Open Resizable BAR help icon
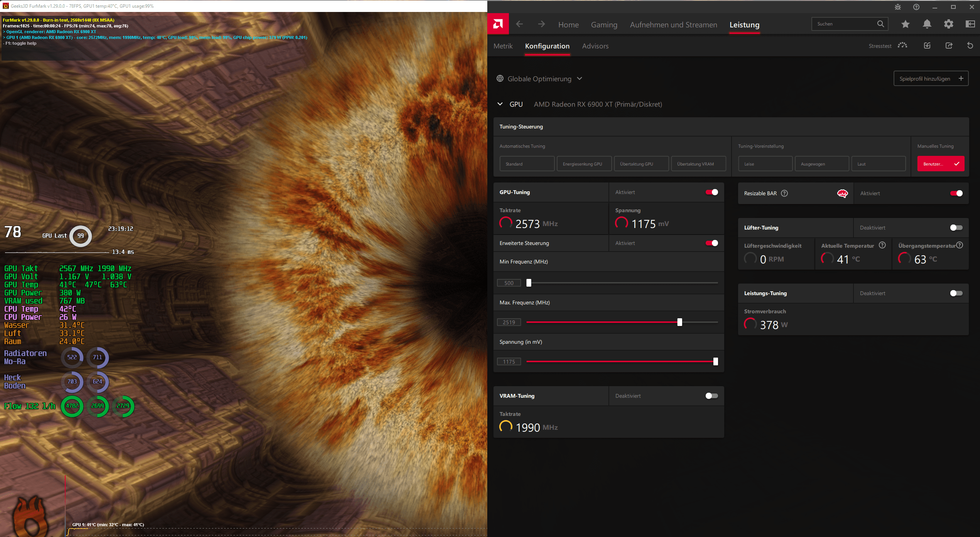This screenshot has height=537, width=980. tap(784, 193)
